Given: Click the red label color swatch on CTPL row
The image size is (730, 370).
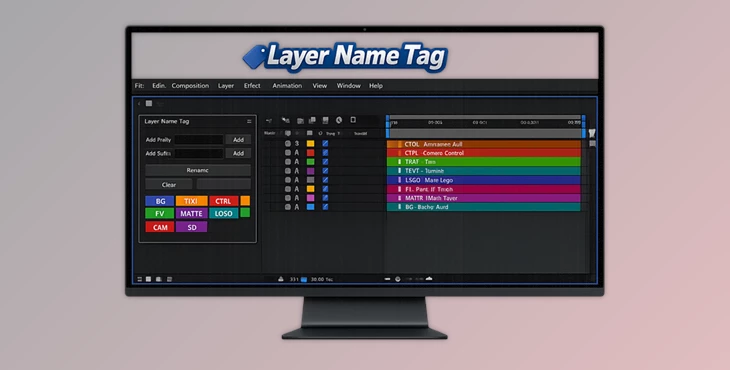Looking at the screenshot, I should pos(310,153).
